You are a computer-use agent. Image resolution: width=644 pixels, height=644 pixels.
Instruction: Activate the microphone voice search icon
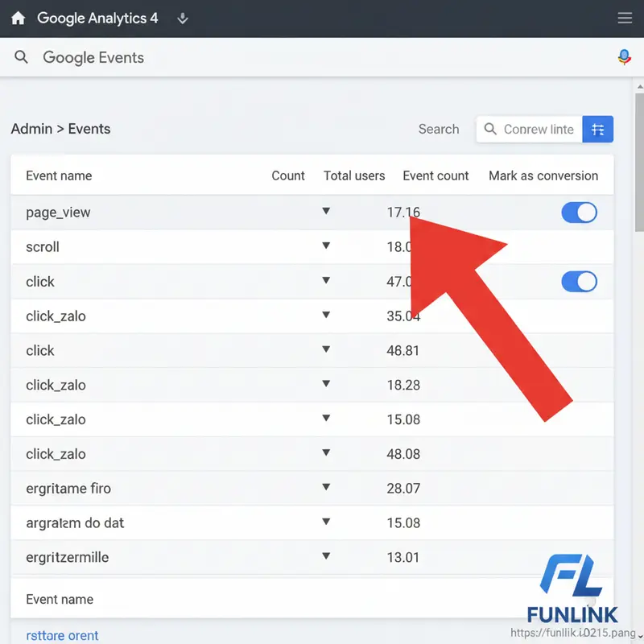pos(624,57)
